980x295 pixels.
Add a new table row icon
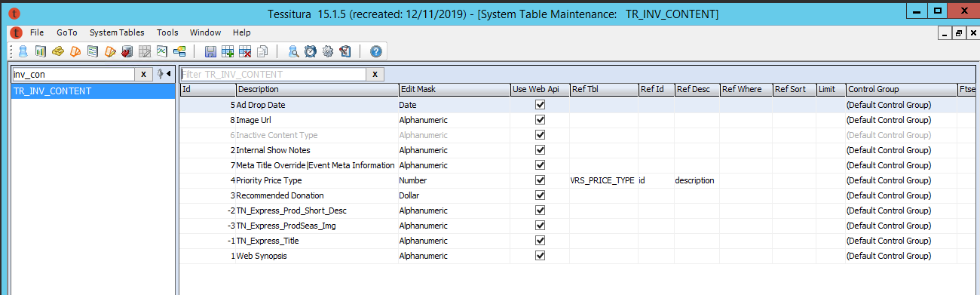tap(228, 51)
